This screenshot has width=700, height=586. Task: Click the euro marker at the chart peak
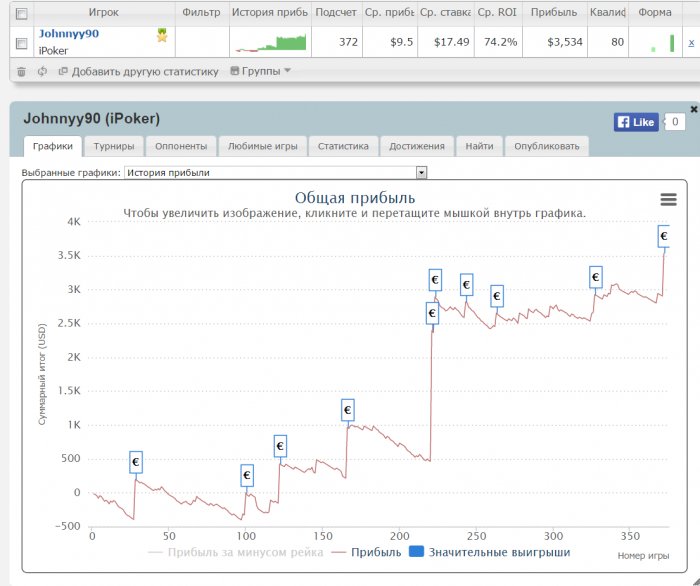coord(664,236)
